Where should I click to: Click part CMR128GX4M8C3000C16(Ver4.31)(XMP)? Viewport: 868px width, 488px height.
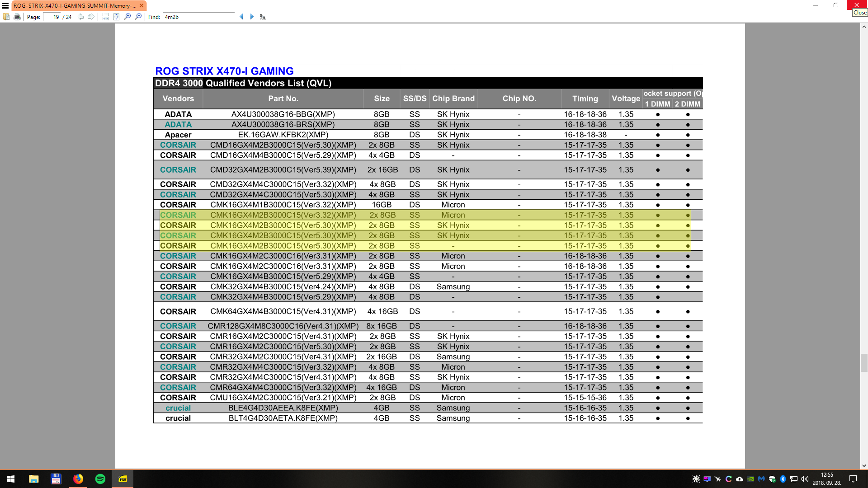[283, 326]
